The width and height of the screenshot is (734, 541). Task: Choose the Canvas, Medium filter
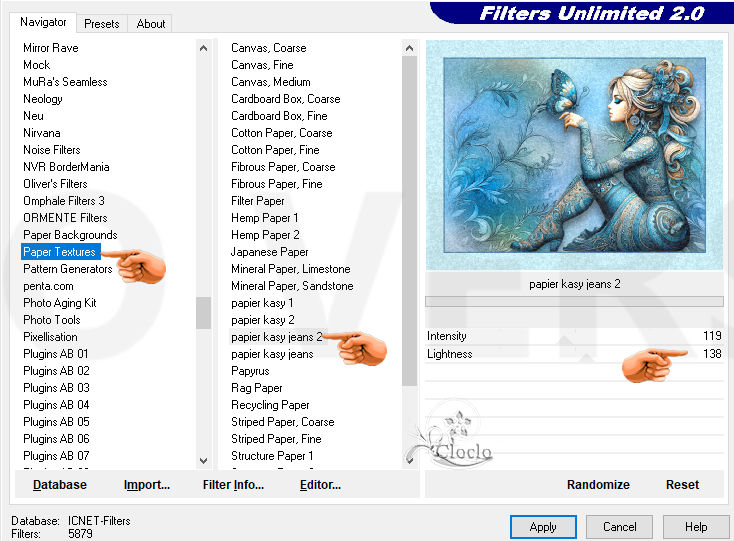click(x=271, y=82)
